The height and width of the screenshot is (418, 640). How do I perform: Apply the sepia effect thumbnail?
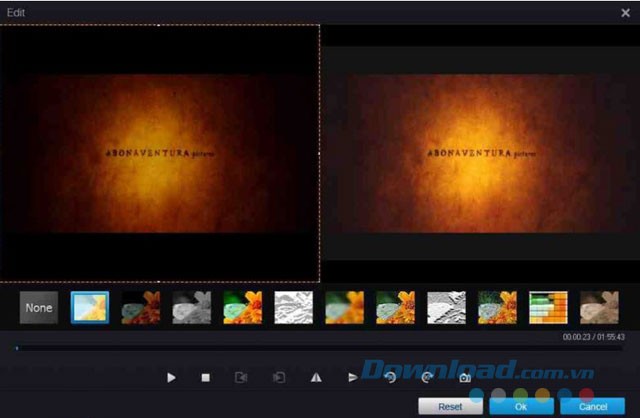[x=599, y=307]
